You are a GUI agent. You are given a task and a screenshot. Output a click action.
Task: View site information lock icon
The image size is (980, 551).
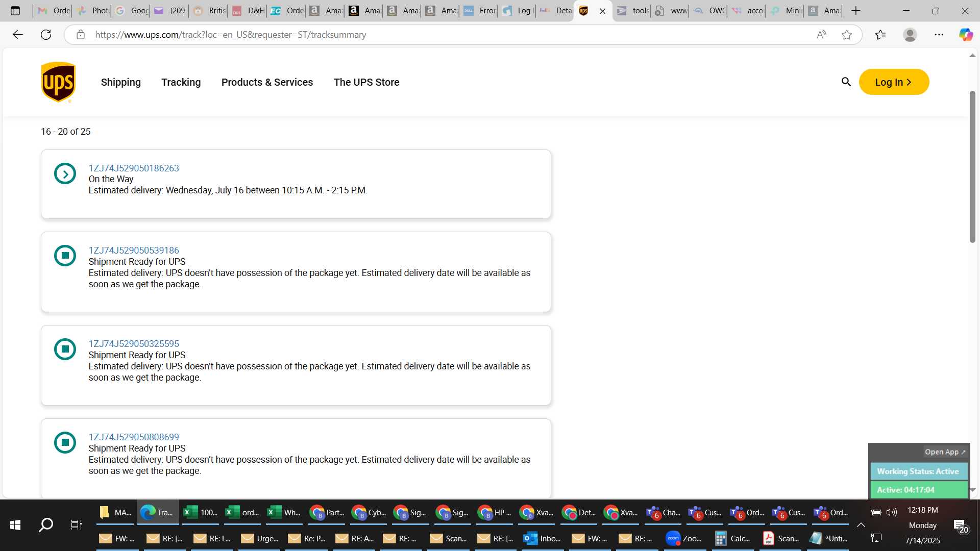[x=80, y=35]
